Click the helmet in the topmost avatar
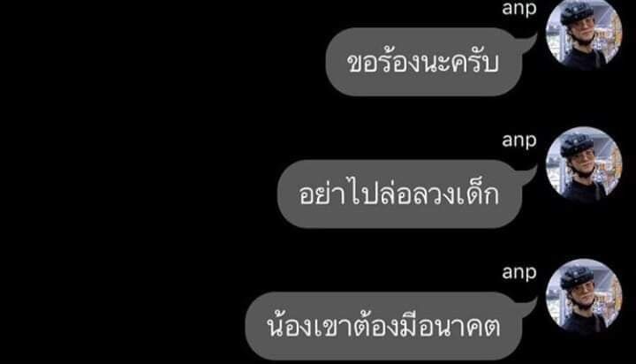 point(578,11)
